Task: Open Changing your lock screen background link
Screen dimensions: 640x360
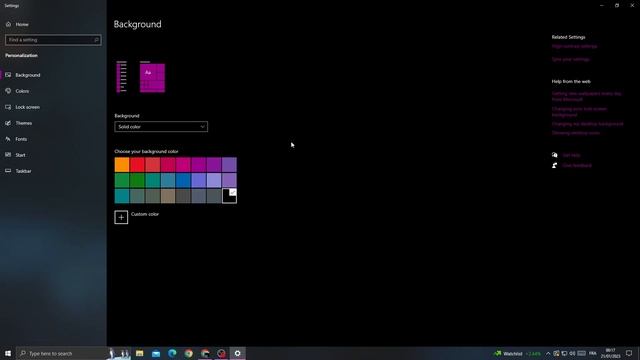Action: click(x=579, y=112)
